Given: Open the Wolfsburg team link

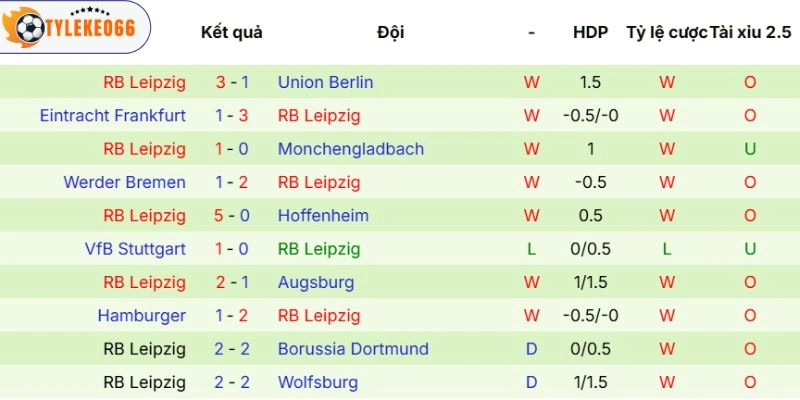Looking at the screenshot, I should point(317,382).
